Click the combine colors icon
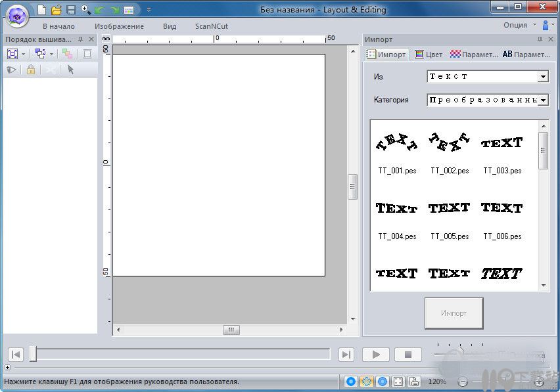 click(x=67, y=54)
